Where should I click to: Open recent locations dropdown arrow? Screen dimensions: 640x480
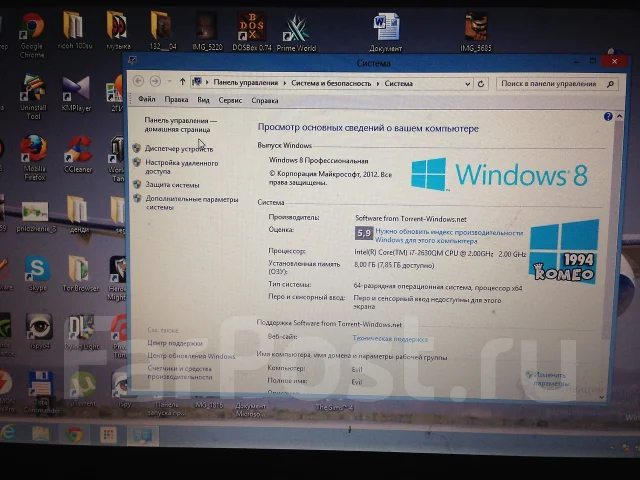(169, 81)
